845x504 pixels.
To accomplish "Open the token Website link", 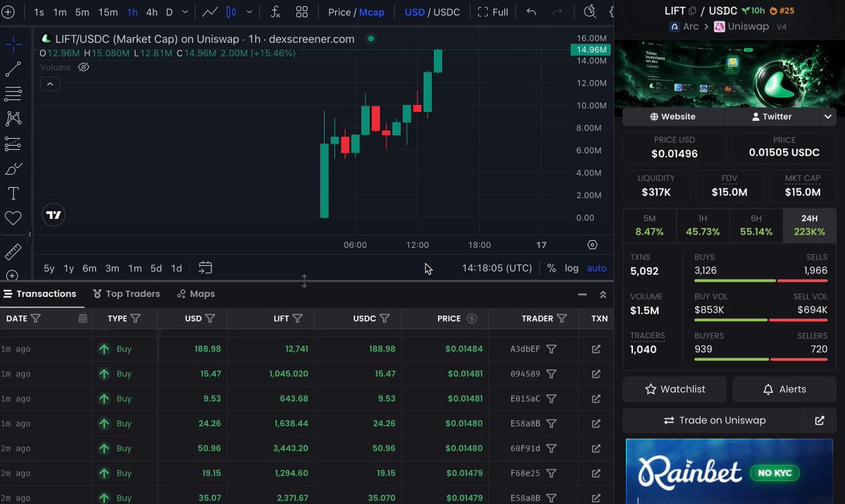I will [x=672, y=117].
